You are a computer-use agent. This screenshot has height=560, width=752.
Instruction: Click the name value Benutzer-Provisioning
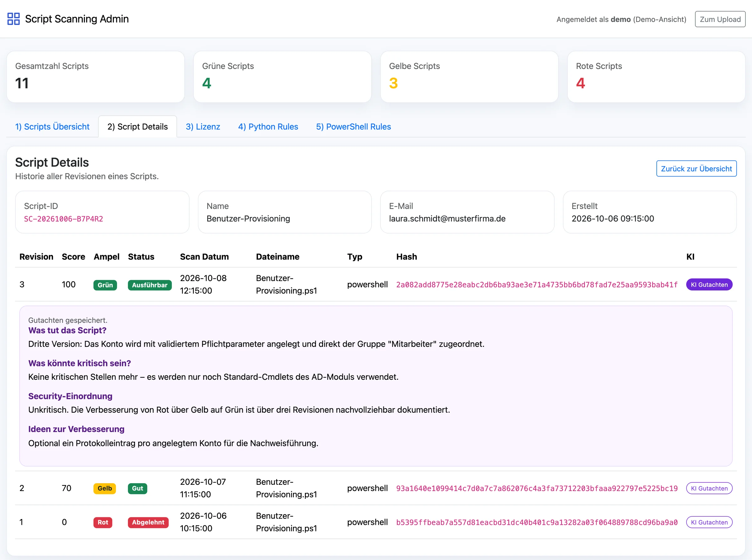(x=248, y=219)
